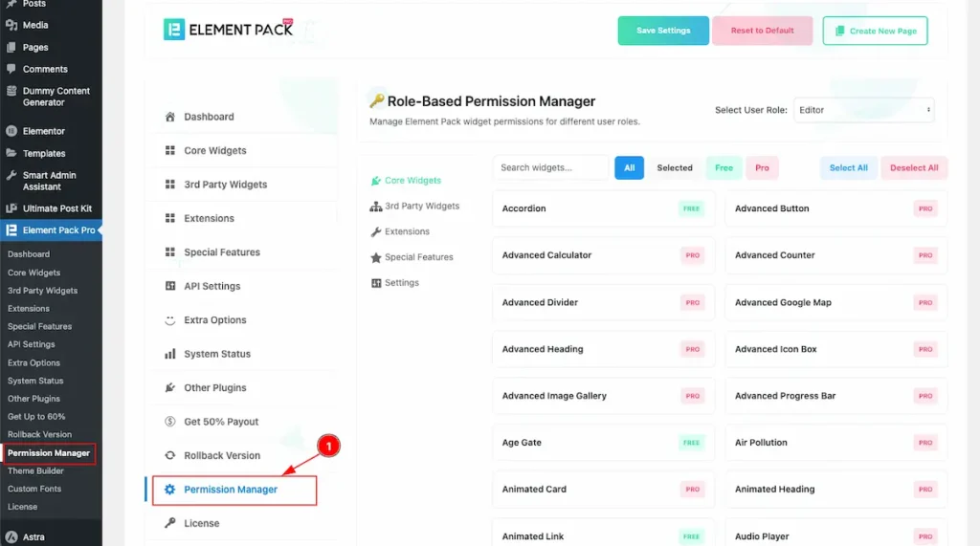The height and width of the screenshot is (546, 980).
Task: Open System Status in WordPress submenu
Action: pyautogui.click(x=35, y=381)
